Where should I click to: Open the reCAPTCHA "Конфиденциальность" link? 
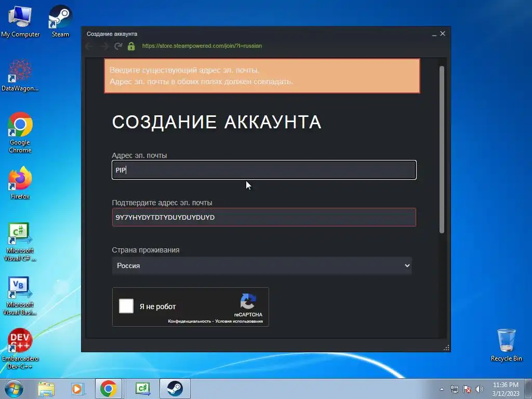coord(189,321)
